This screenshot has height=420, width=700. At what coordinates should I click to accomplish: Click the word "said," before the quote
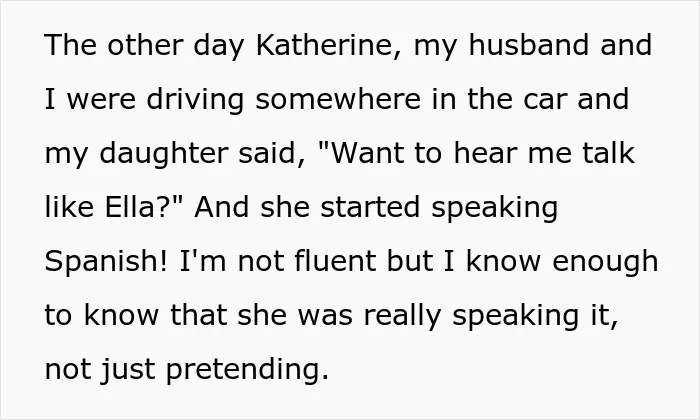pyautogui.click(x=272, y=154)
